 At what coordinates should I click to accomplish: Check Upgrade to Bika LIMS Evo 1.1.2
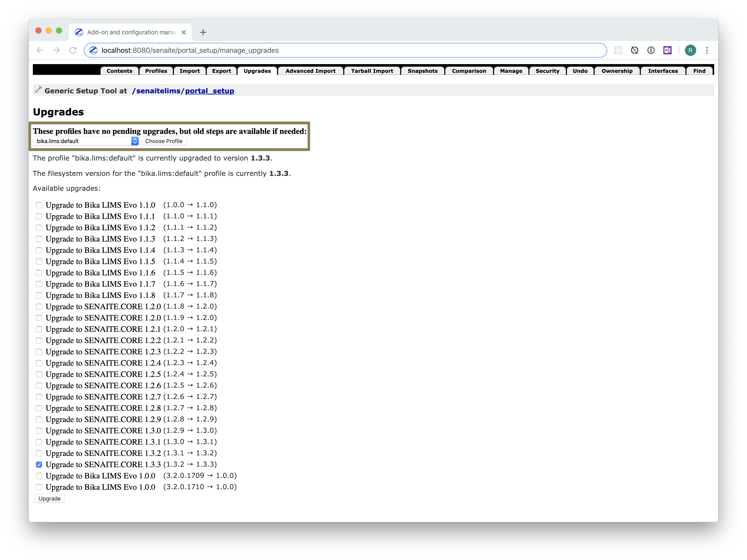(x=39, y=228)
